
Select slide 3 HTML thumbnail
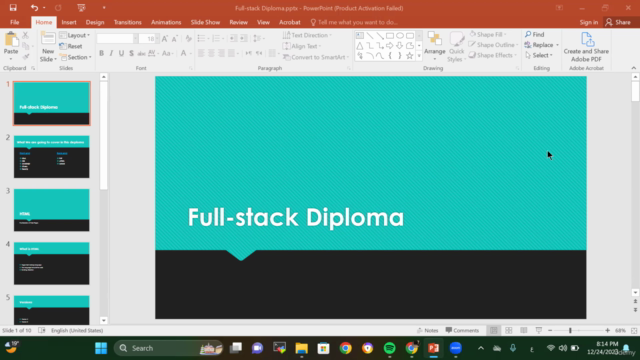coord(51,210)
